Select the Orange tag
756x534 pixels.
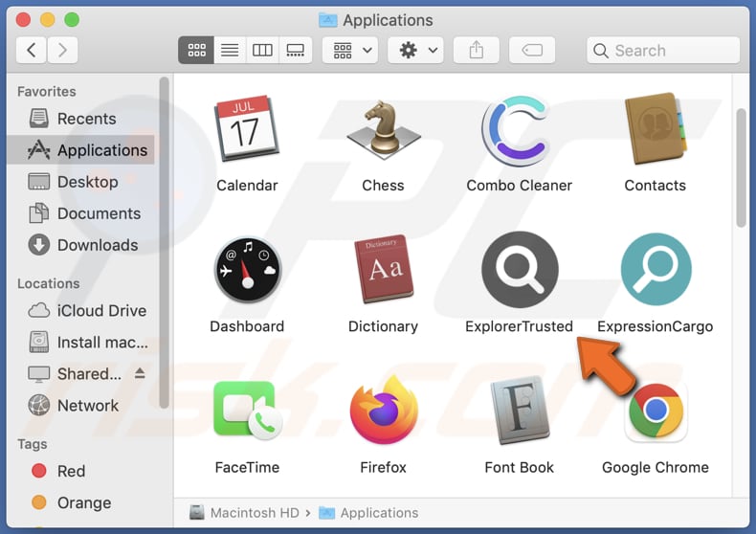click(80, 502)
